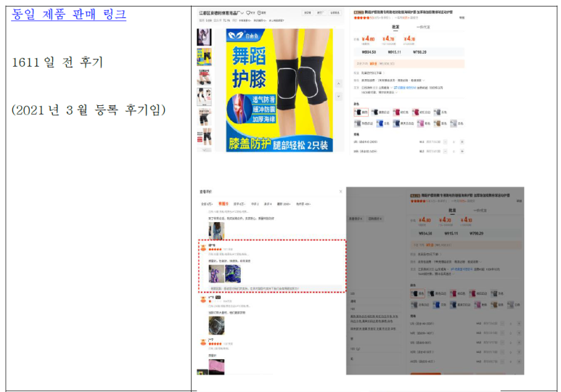Screen dimensions: 561x392
Task: Switch to the 批发 tab on upper product page
Action: pos(396,27)
